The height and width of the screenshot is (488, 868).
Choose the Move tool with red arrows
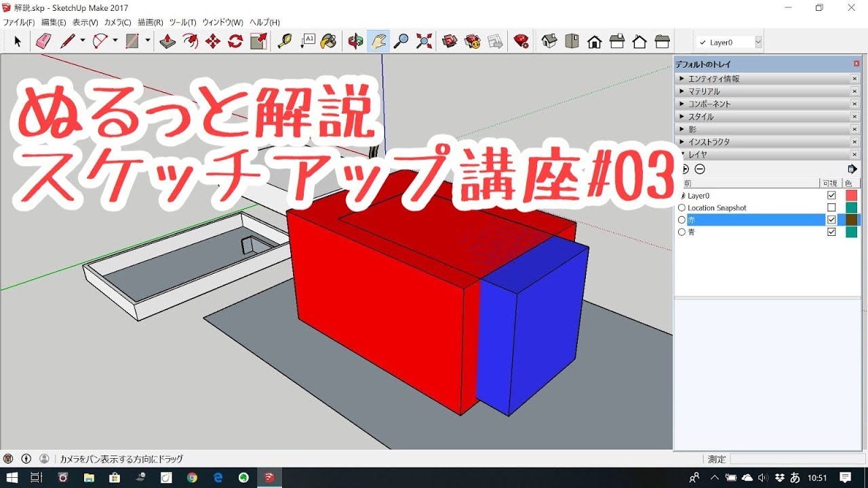click(213, 42)
